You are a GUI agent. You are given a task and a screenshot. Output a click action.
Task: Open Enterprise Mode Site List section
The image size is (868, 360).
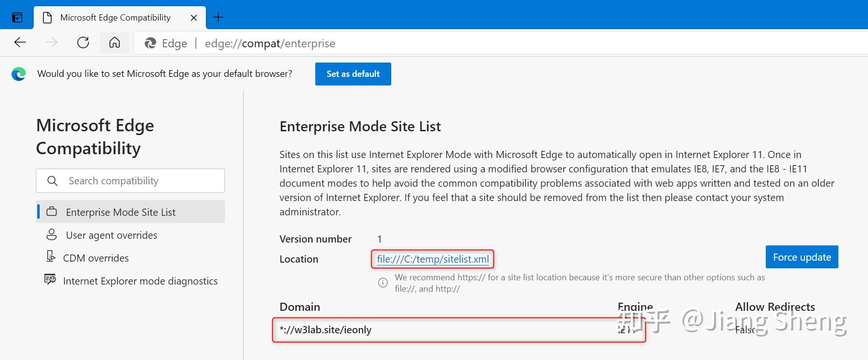120,212
